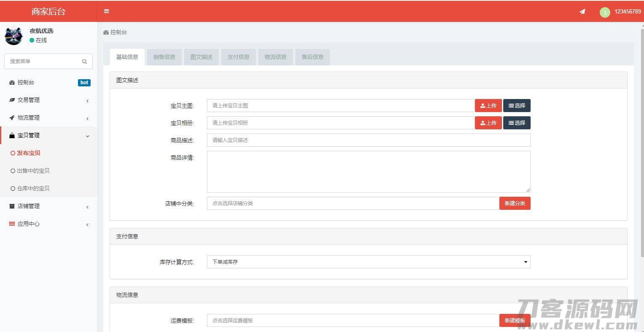The image size is (644, 332).
Task: Click the red hot badge next to 控制台
Action: coord(84,83)
